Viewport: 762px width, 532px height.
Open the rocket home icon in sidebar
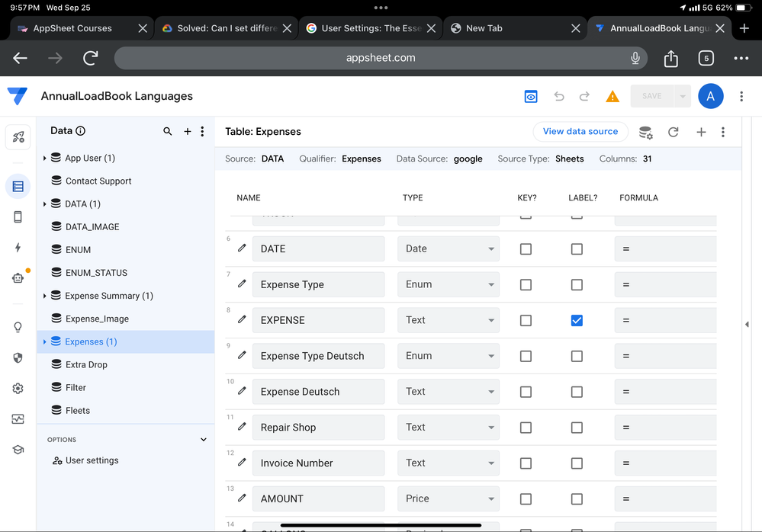18,137
